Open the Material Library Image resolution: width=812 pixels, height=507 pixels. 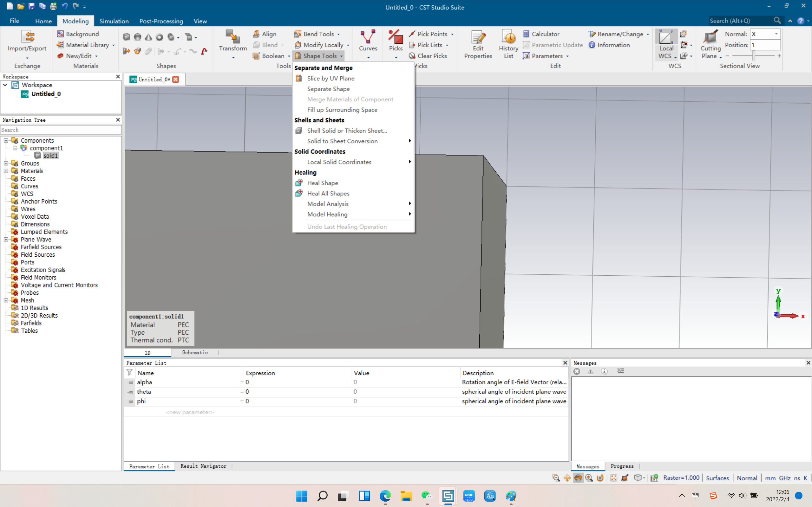pyautogui.click(x=85, y=45)
